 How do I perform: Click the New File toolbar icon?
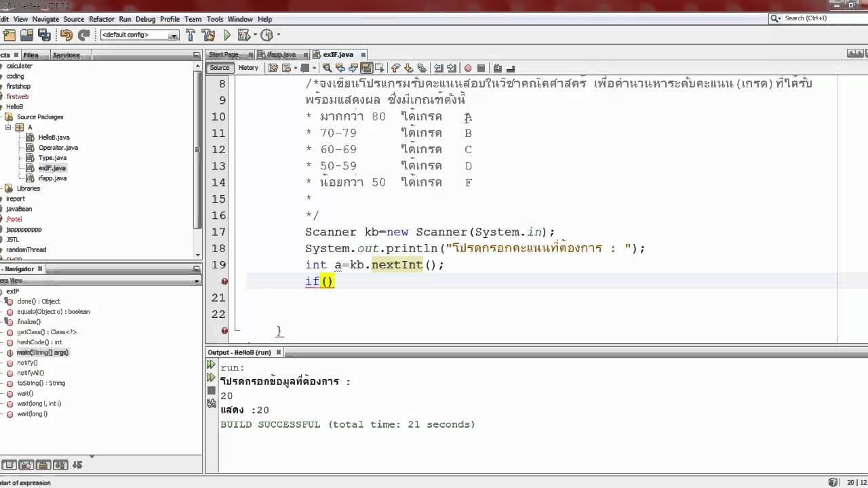[x=9, y=35]
